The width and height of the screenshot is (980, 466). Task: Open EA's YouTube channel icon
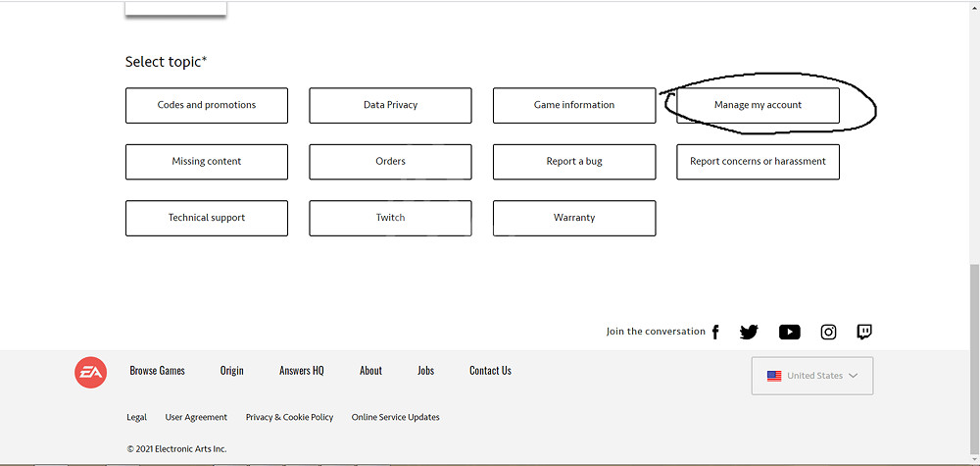789,332
